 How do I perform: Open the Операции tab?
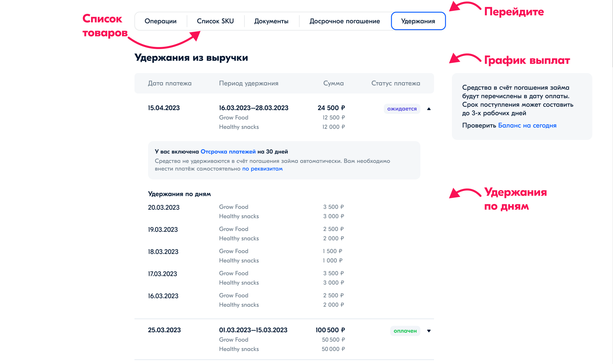161,21
